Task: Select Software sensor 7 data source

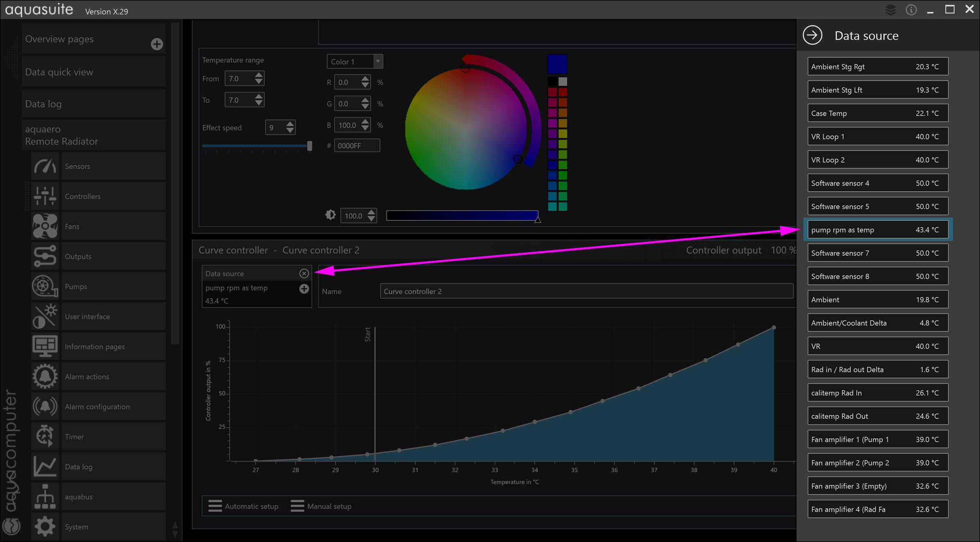Action: click(x=877, y=253)
